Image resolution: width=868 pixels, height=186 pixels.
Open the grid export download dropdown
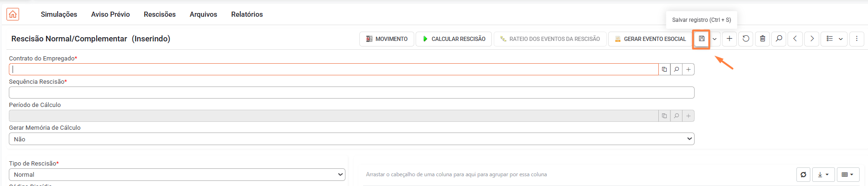[823, 174]
